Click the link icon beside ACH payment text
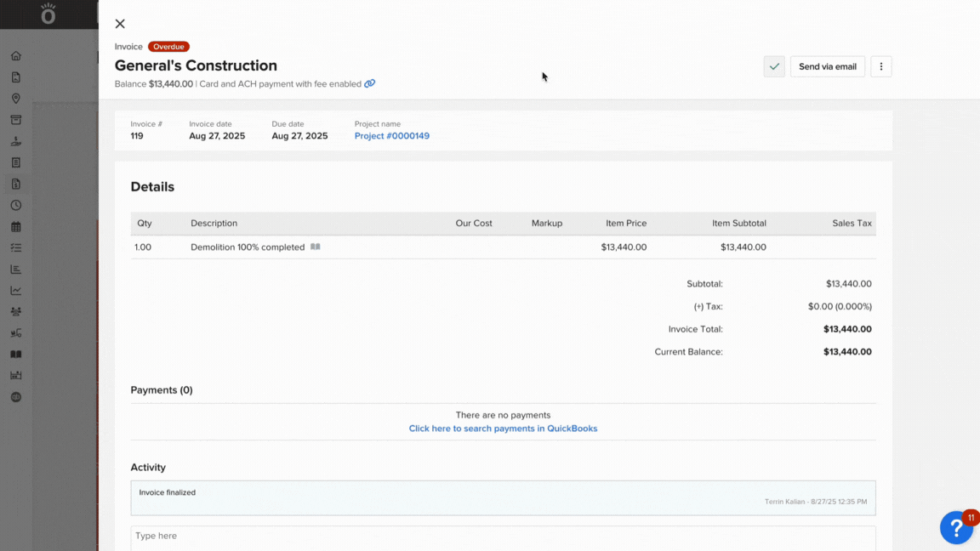This screenshot has width=980, height=551. click(x=369, y=83)
